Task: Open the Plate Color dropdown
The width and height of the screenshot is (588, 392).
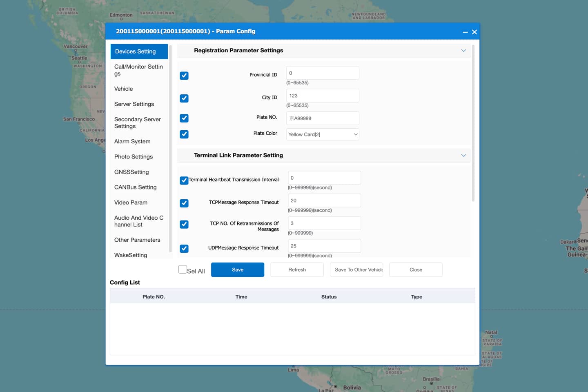Action: [x=323, y=134]
